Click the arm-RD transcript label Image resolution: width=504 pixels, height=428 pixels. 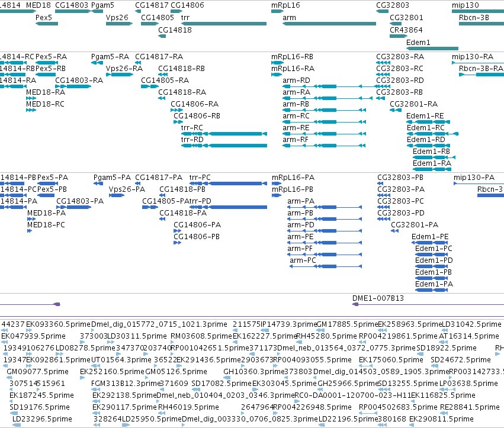point(296,81)
